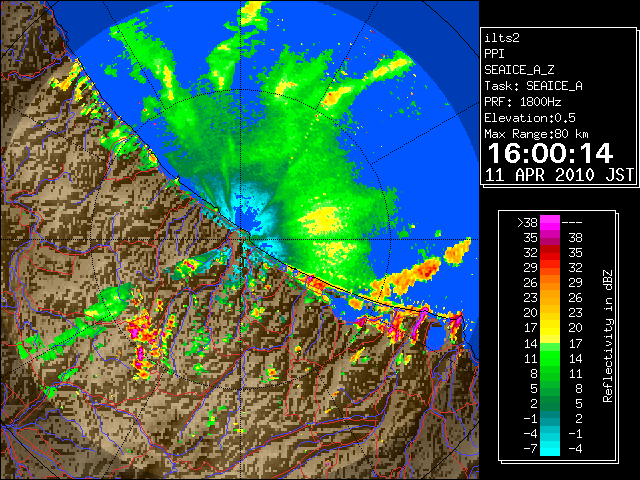Click the "16:00:14" timestamp
Screen dimensions: 640x480
pos(550,153)
